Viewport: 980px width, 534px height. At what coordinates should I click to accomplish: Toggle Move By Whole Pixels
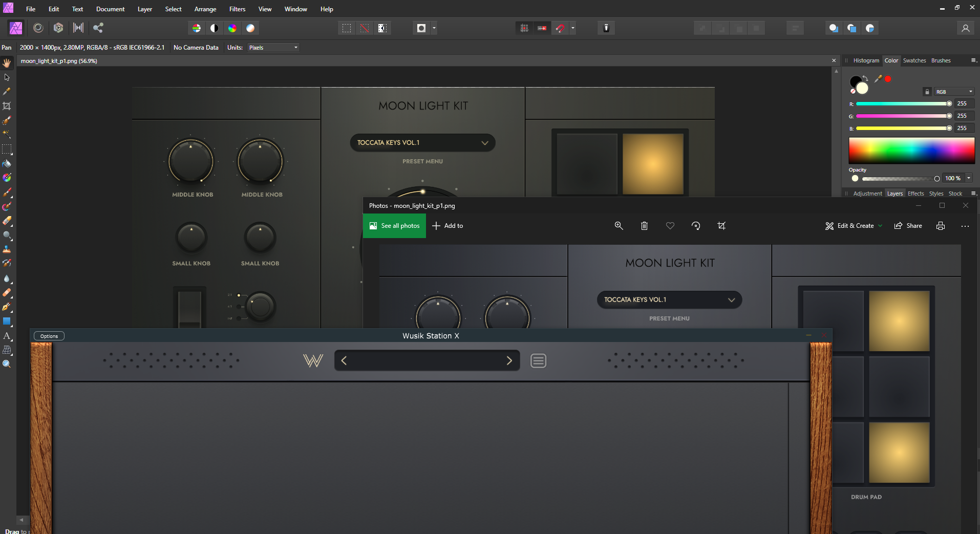(542, 28)
